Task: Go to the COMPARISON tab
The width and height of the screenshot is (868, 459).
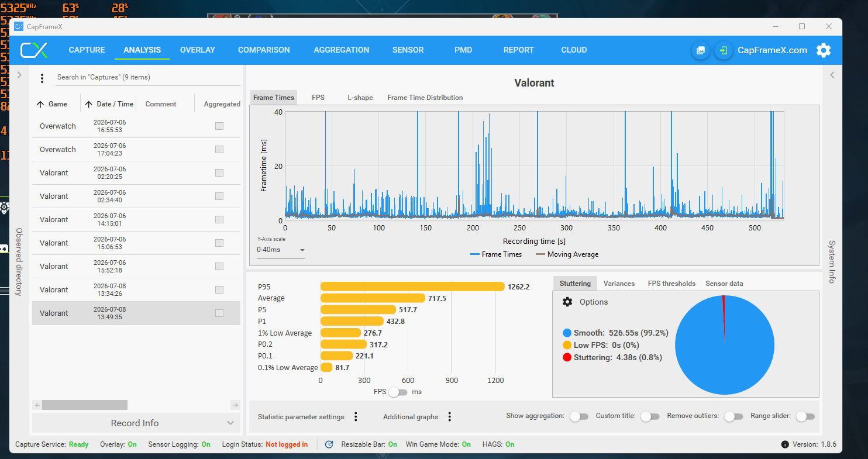Action: click(264, 50)
